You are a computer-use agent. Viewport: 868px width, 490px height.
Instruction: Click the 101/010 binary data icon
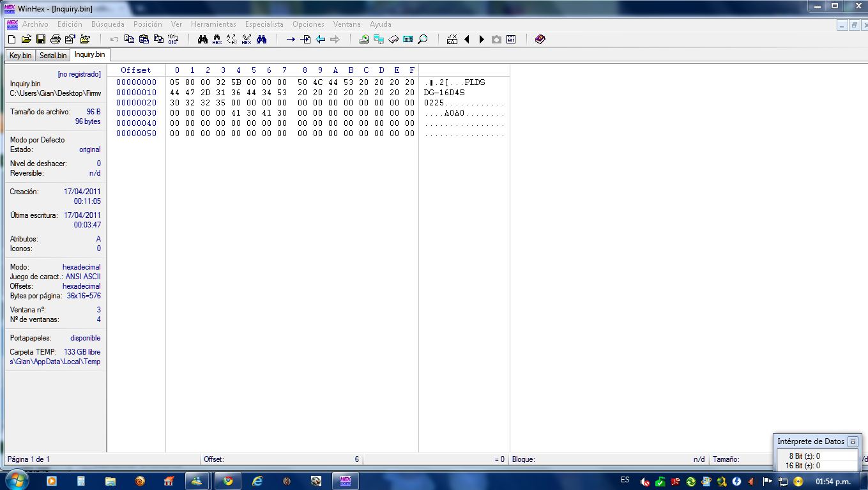click(x=173, y=40)
